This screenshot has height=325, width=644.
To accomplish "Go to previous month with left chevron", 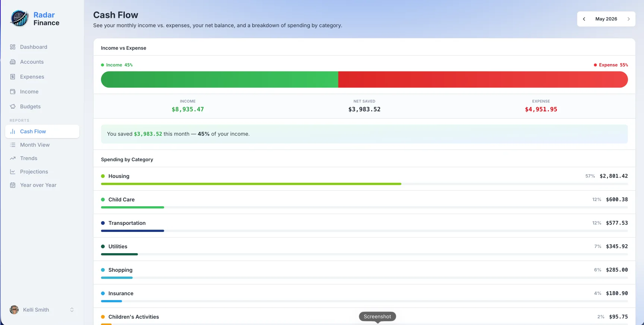I will tap(584, 19).
